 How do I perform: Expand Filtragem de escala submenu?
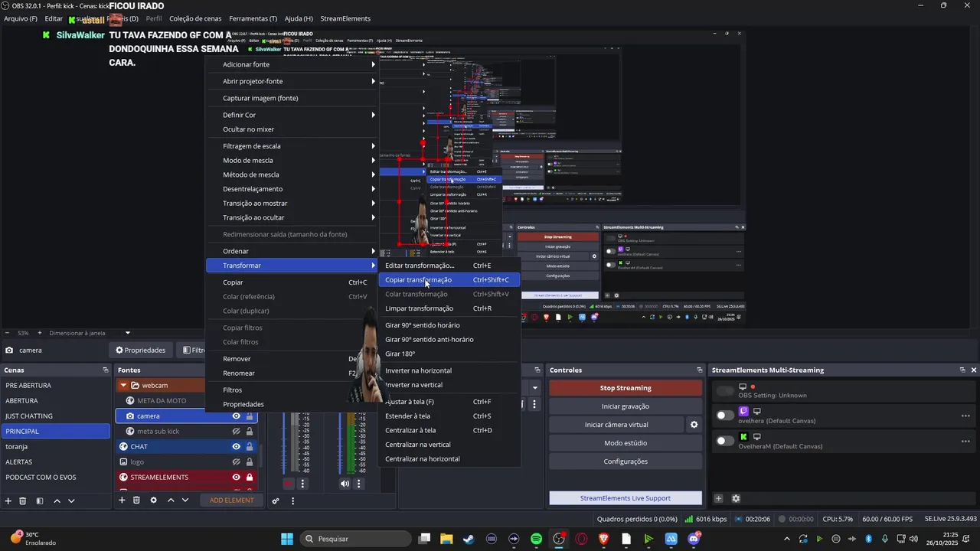tap(292, 146)
